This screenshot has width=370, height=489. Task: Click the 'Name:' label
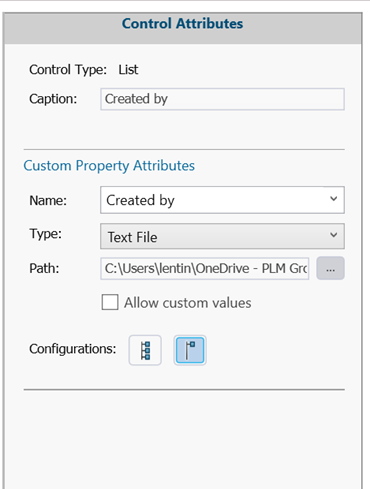coord(48,201)
